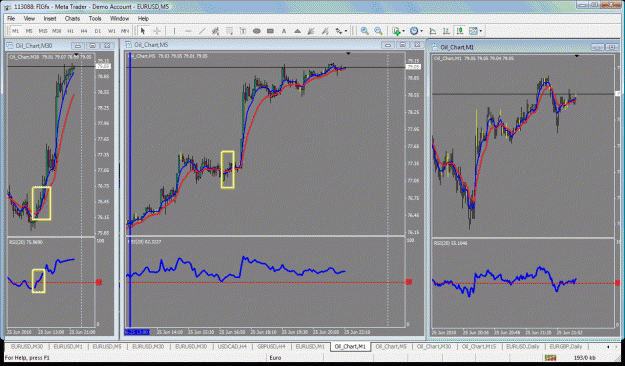625x366 pixels.
Task: Open the Window menu
Action: tap(119, 18)
